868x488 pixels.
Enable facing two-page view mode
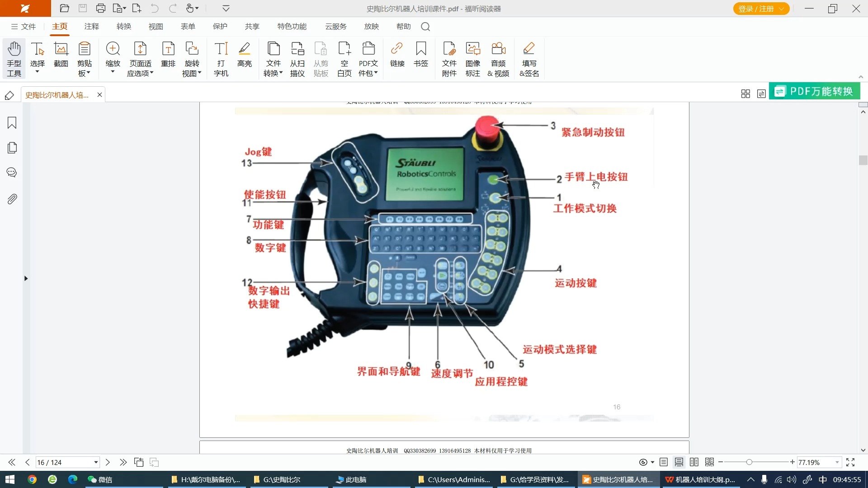coord(694,462)
